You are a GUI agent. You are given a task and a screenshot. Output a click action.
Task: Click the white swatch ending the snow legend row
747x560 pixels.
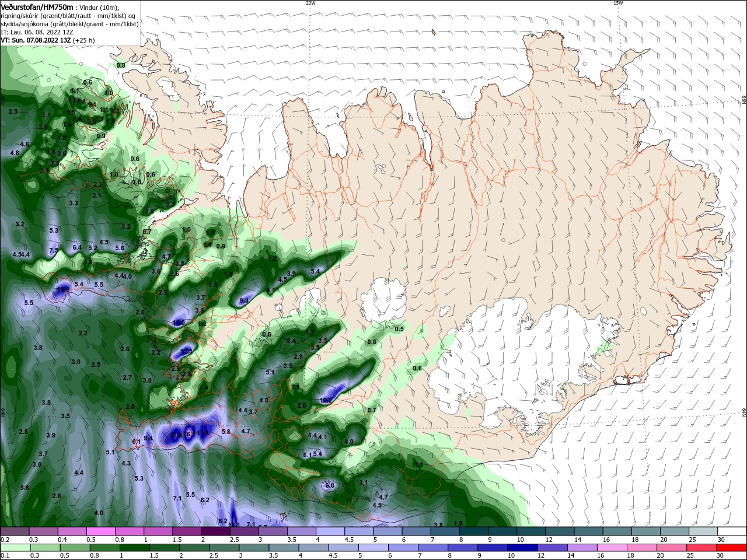point(732,531)
